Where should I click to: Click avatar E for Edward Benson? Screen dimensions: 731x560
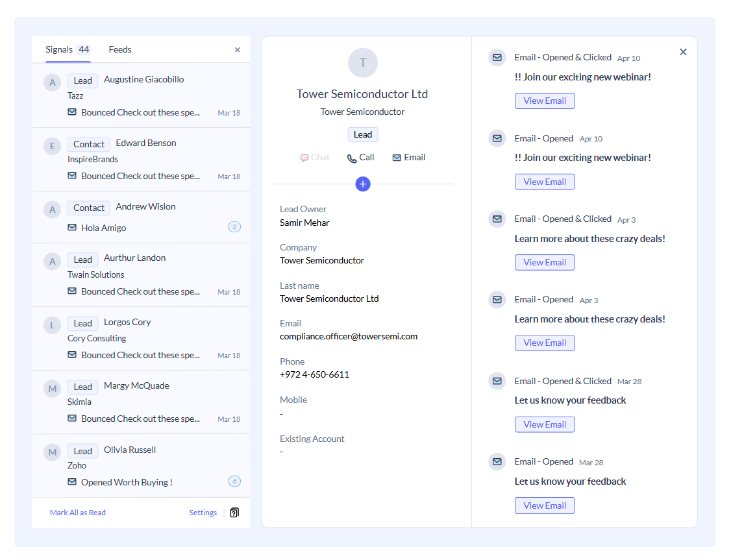[x=52, y=146]
